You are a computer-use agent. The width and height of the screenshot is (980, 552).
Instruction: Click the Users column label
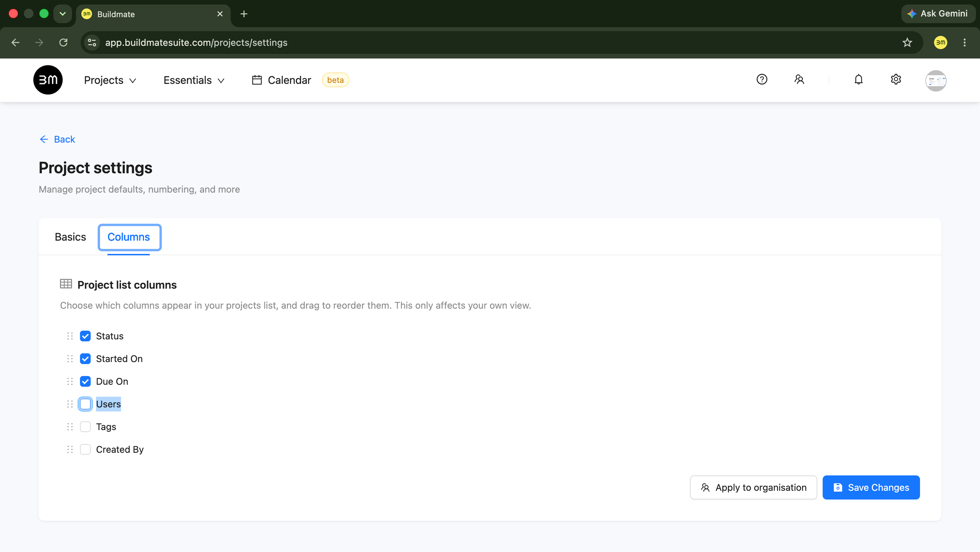pyautogui.click(x=108, y=404)
